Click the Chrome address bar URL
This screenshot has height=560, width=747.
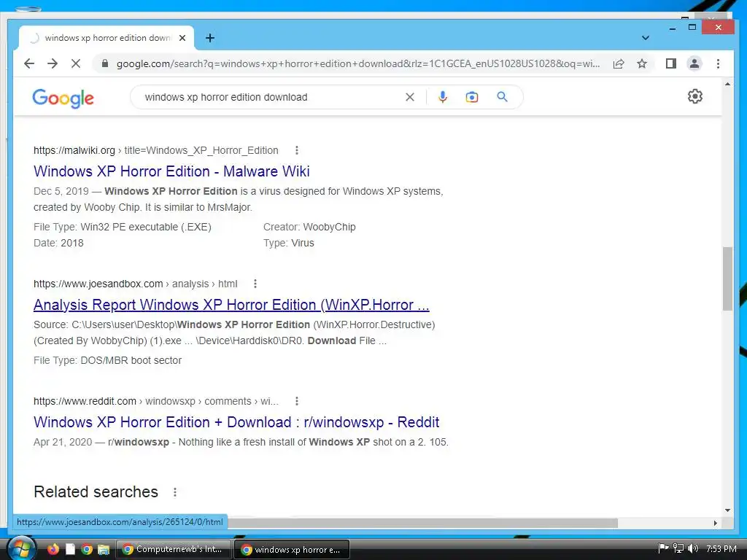pyautogui.click(x=358, y=63)
